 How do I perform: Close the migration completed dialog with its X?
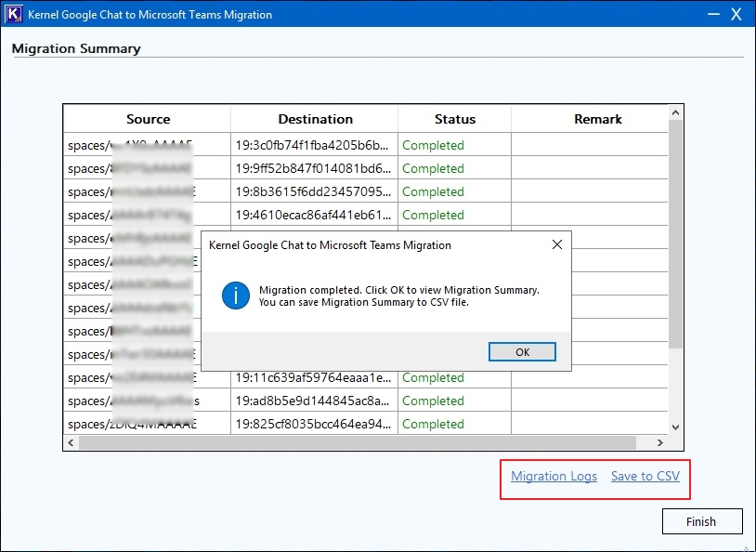(557, 244)
